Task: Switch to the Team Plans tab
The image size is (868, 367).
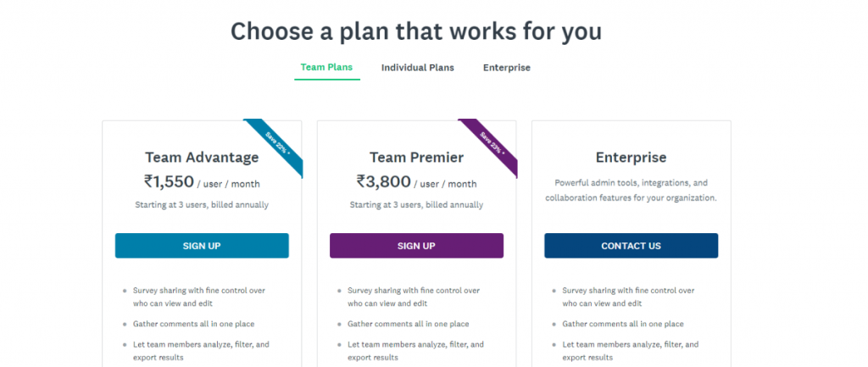Action: (326, 68)
